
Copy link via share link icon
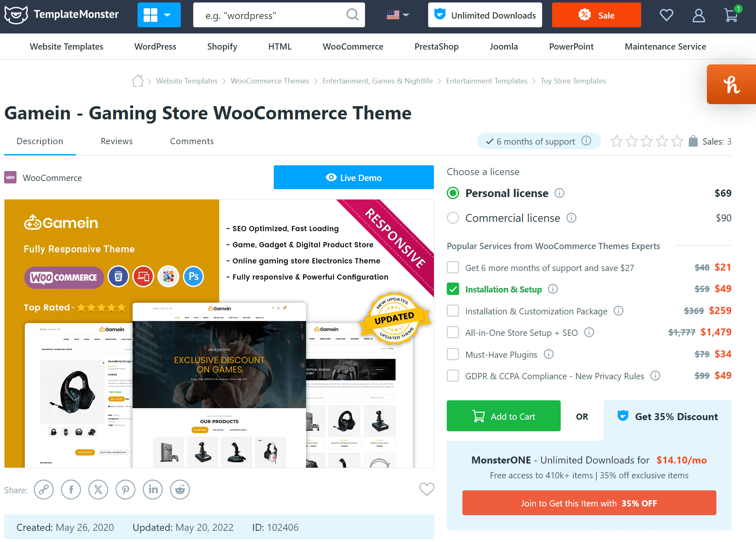[x=44, y=490]
